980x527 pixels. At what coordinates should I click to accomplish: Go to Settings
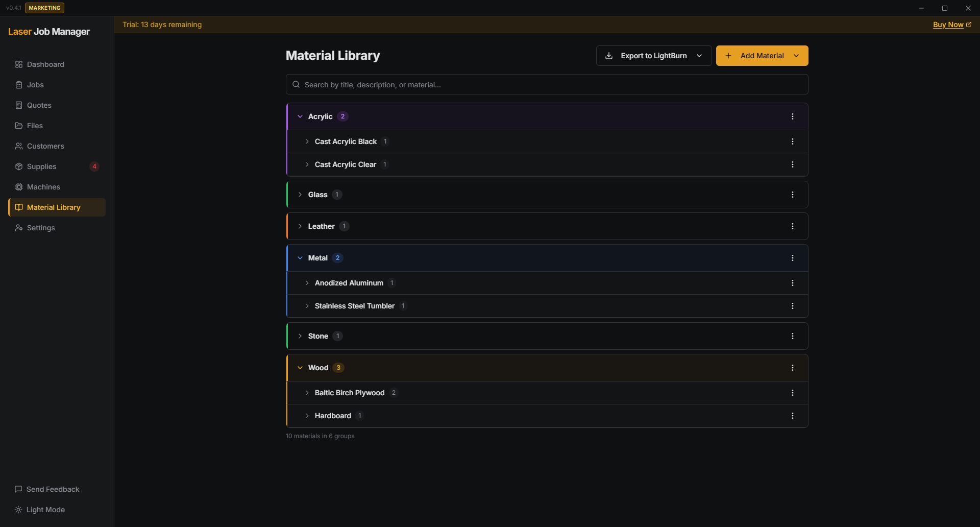pos(40,228)
